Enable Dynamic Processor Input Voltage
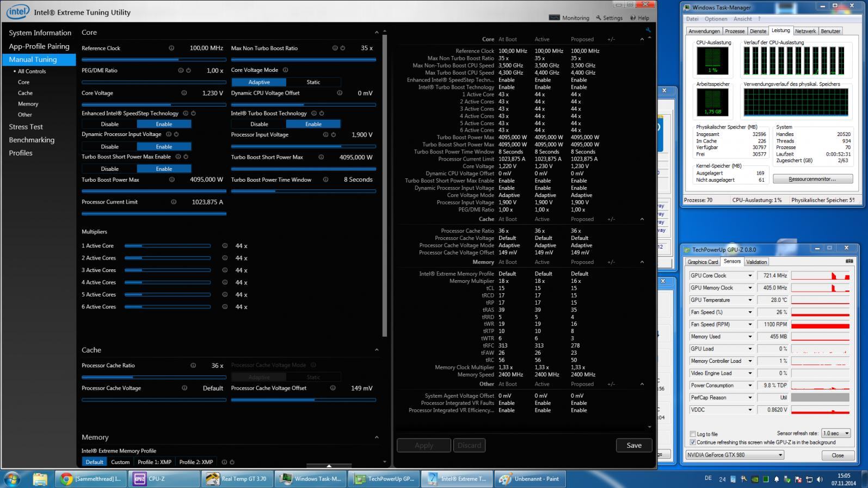 [164, 146]
